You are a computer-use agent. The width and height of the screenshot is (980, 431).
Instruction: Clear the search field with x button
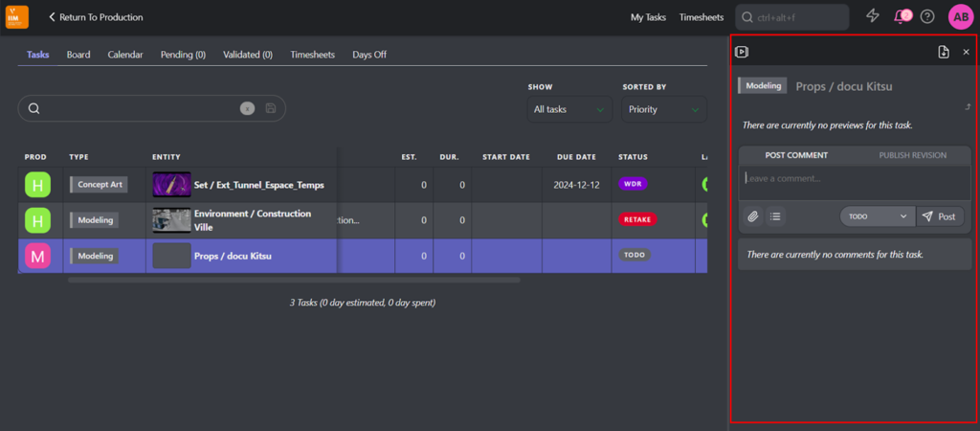click(x=247, y=108)
